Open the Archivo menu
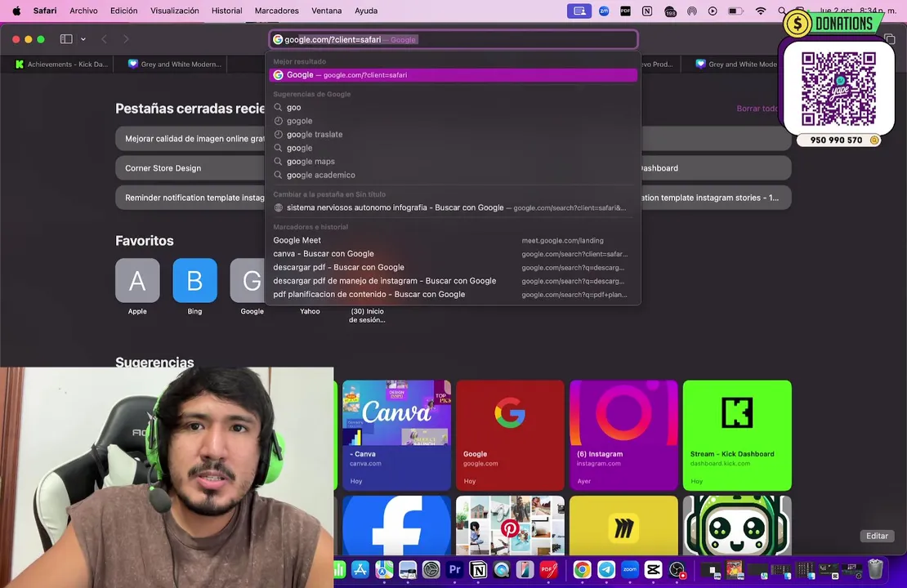The height and width of the screenshot is (588, 907). [83, 11]
